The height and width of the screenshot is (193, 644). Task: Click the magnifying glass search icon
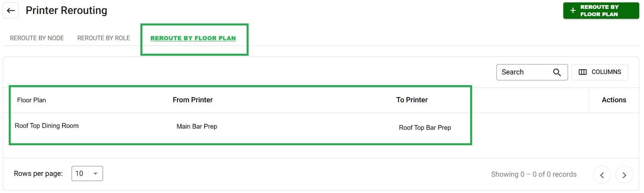(x=557, y=72)
